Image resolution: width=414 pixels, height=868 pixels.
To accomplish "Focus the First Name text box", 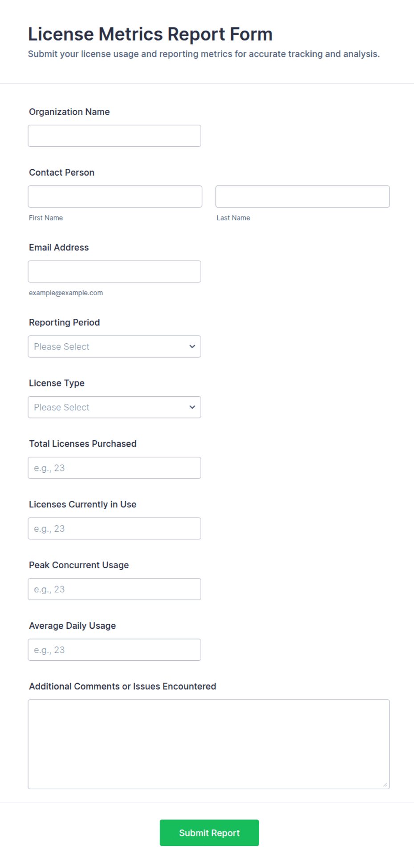I will pos(115,197).
